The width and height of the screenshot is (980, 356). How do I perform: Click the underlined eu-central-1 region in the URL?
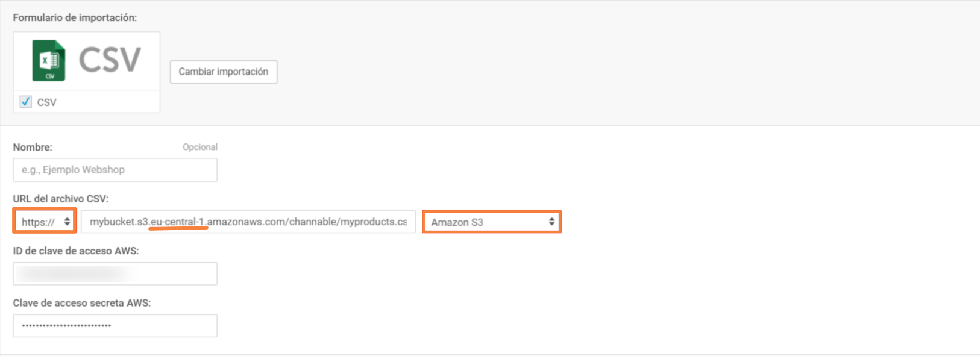[x=178, y=222]
